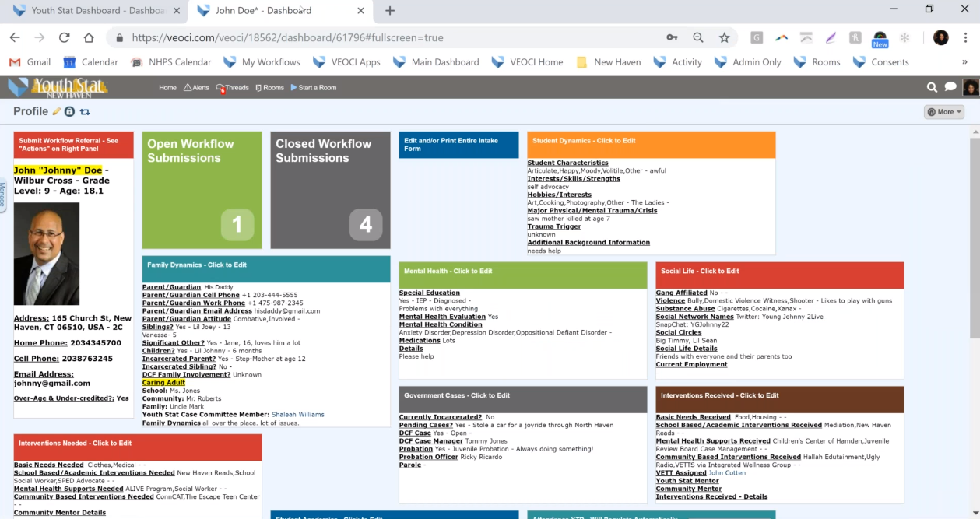The width and height of the screenshot is (980, 519).
Task: Open Alerts with the warning triangle icon
Action: 196,88
